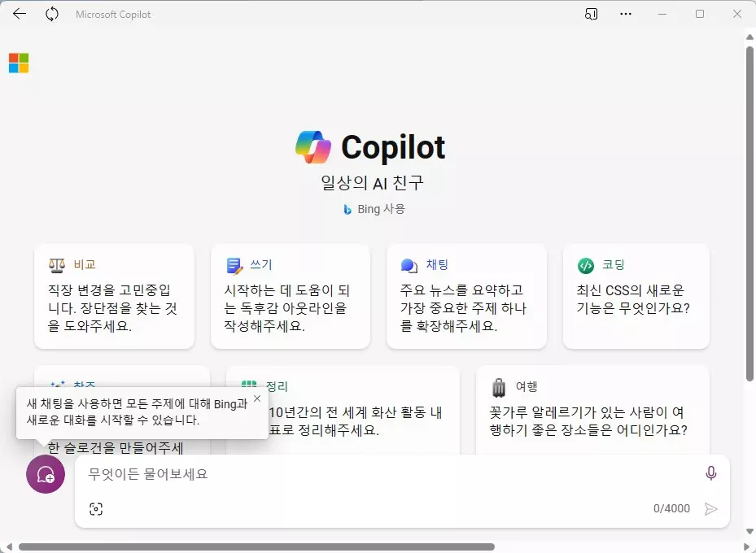Select the 주요 뉴스를 요약 suggestion card
The image size is (756, 553).
467,296
